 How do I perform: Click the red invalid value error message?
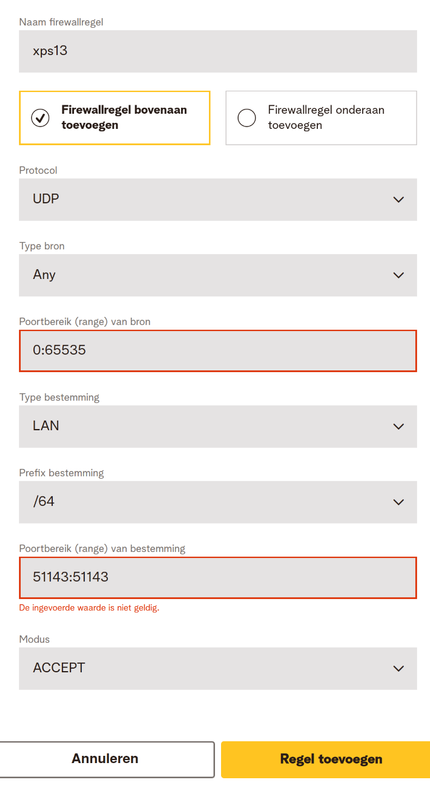(x=89, y=608)
